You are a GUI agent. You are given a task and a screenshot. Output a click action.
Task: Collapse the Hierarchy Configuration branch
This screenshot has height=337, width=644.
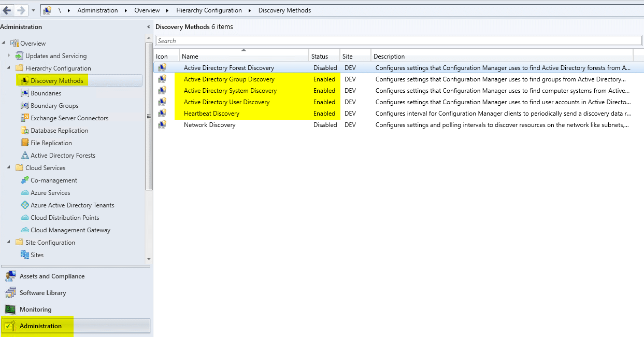click(x=10, y=68)
